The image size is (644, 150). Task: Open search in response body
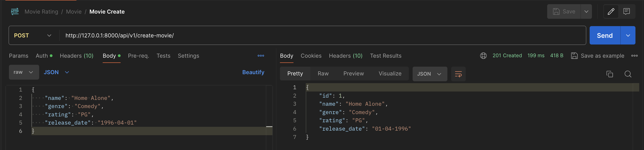pos(628,74)
